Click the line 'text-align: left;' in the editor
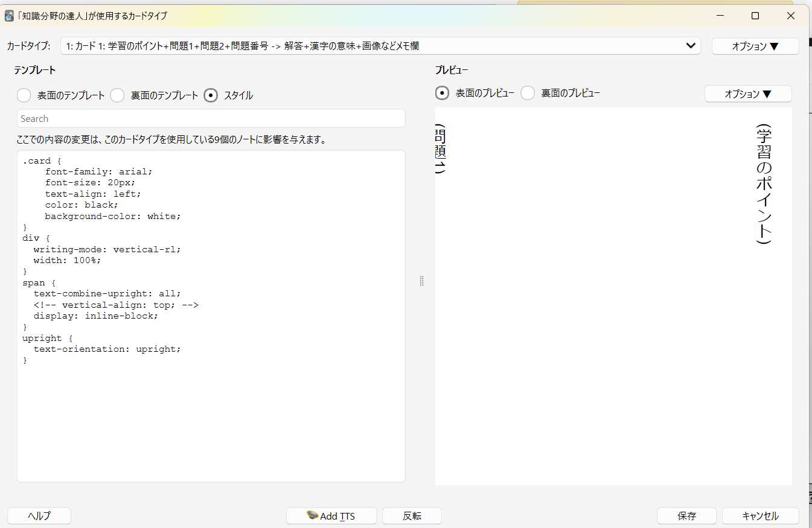 [93, 194]
